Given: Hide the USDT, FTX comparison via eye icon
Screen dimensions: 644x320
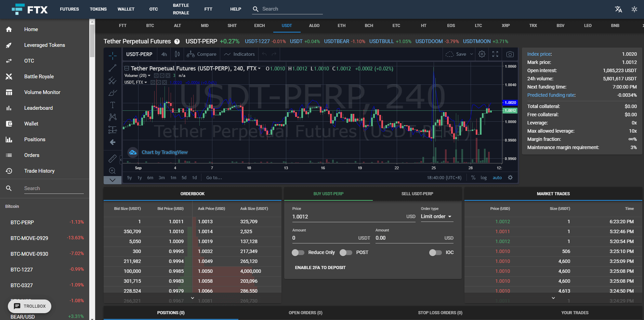Looking at the screenshot, I should 153,82.
